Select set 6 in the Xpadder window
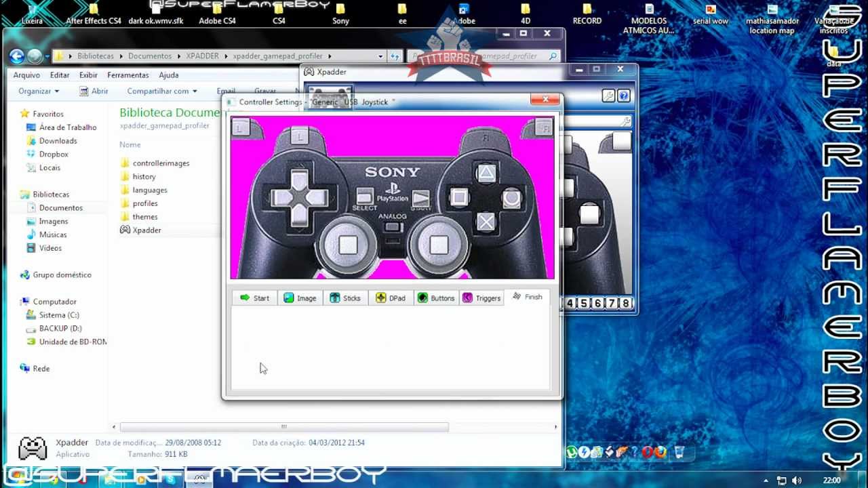This screenshot has height=488, width=868. (x=597, y=304)
